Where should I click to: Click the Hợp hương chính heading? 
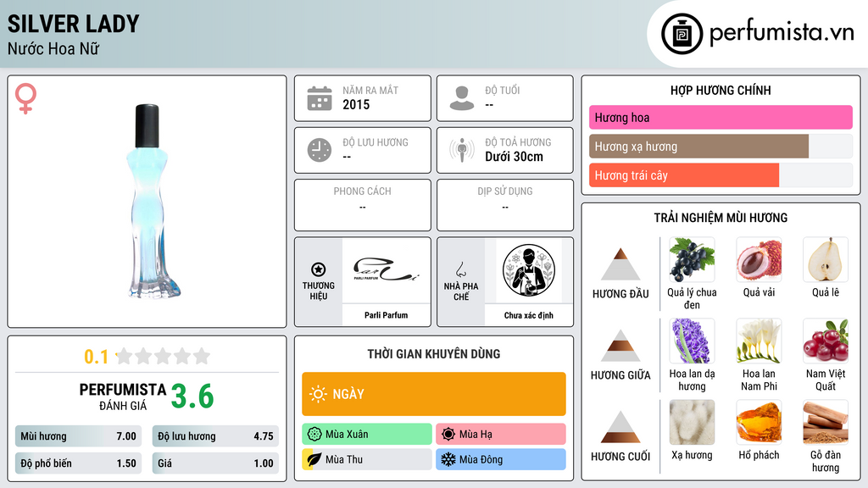click(721, 90)
